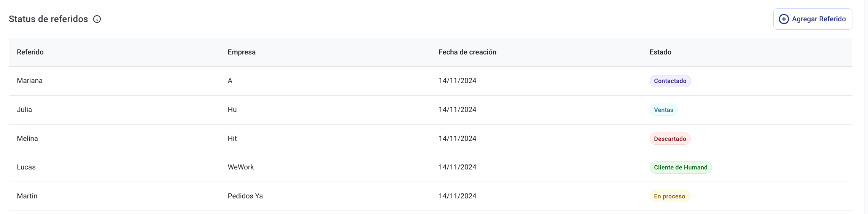Select the referral named Mariana

30,81
